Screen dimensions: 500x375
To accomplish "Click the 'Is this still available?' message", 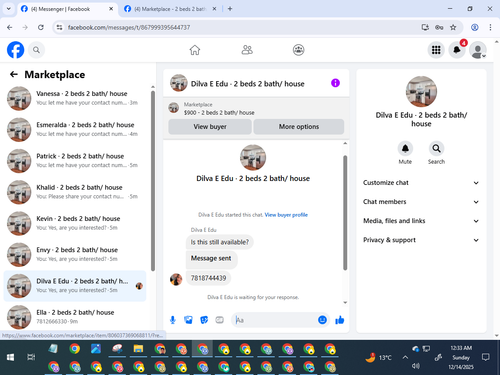I will tap(220, 242).
